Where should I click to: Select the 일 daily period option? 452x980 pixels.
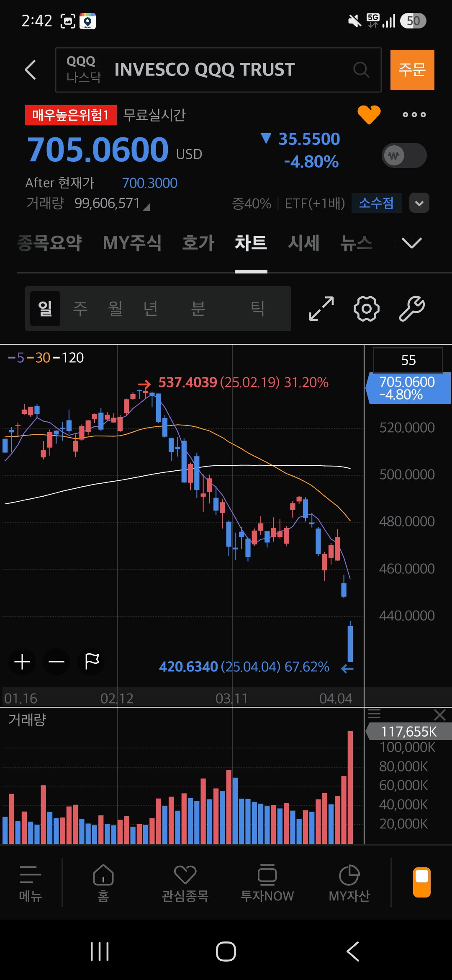45,309
